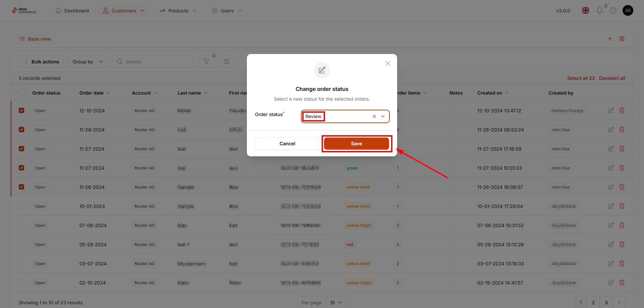The height and width of the screenshot is (308, 644).
Task: Open the Created on column sort chevron
Action: tap(507, 93)
